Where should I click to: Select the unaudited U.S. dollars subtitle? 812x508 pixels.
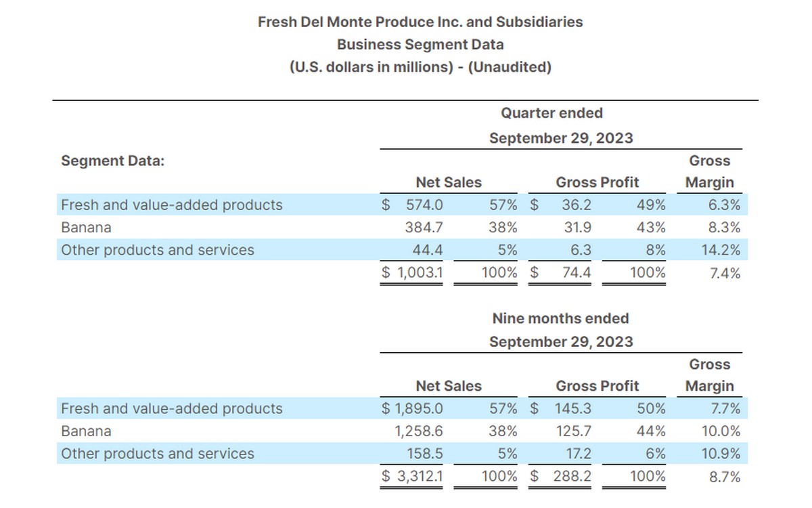pos(420,68)
